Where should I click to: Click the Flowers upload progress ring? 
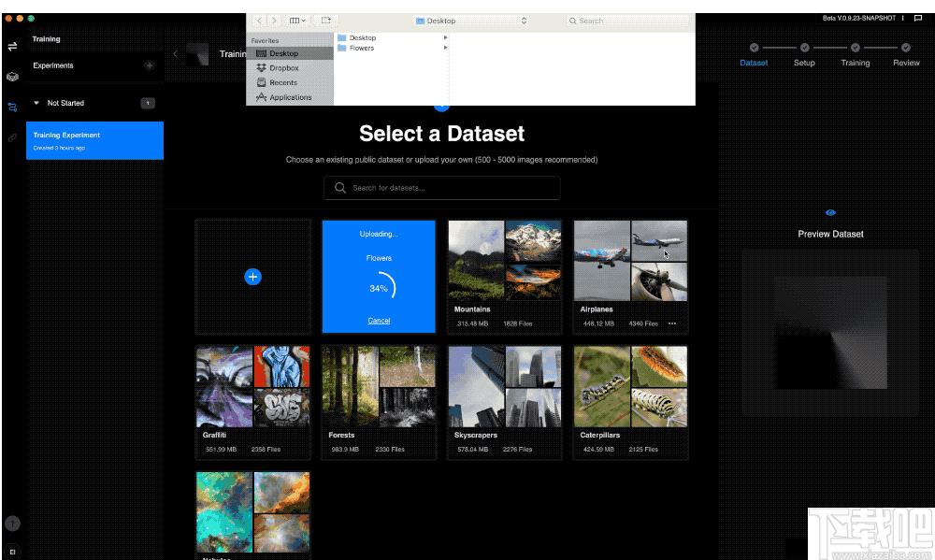[380, 288]
